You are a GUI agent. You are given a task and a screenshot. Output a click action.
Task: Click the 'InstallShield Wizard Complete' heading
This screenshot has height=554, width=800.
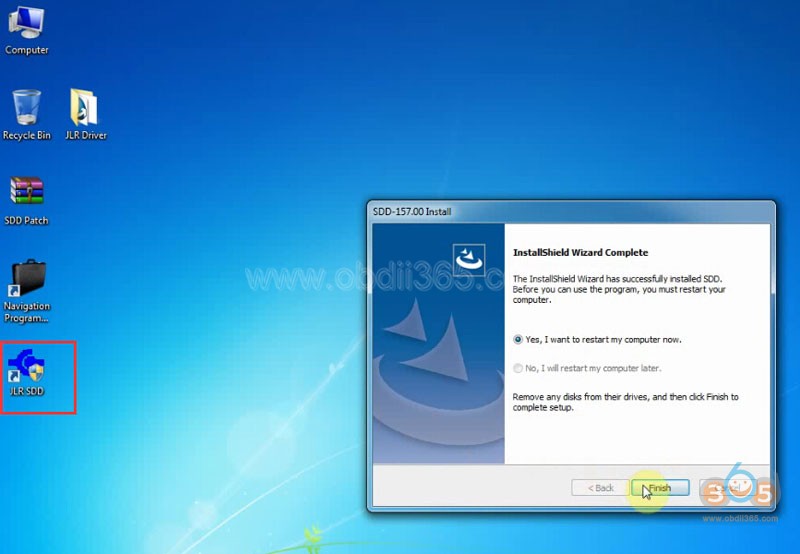click(580, 253)
